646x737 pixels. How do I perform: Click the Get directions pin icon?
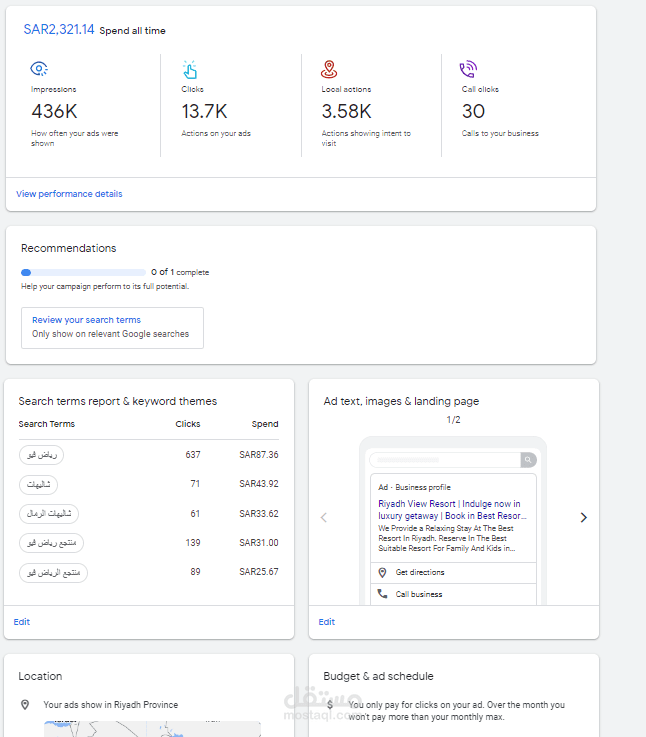click(382, 572)
